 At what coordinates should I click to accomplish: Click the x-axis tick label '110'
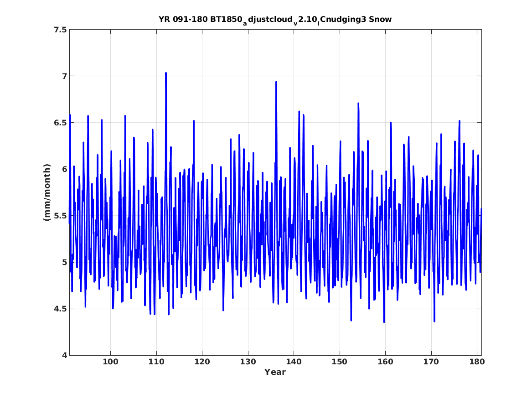click(x=156, y=362)
